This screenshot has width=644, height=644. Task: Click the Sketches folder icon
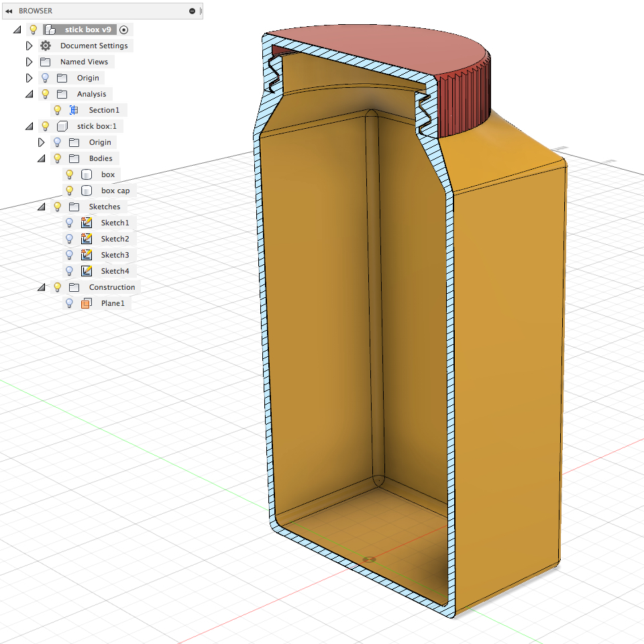[x=74, y=206]
